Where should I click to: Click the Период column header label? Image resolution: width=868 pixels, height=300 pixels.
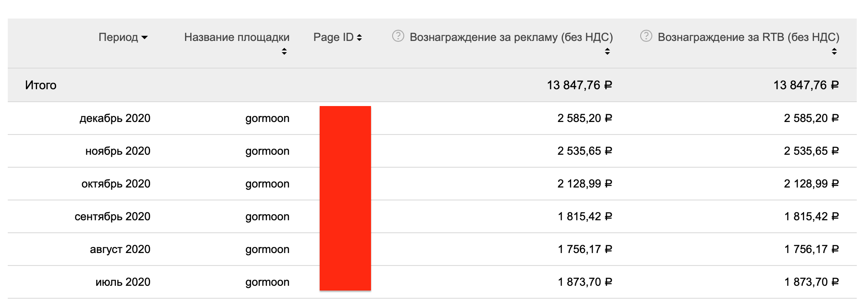(x=118, y=37)
